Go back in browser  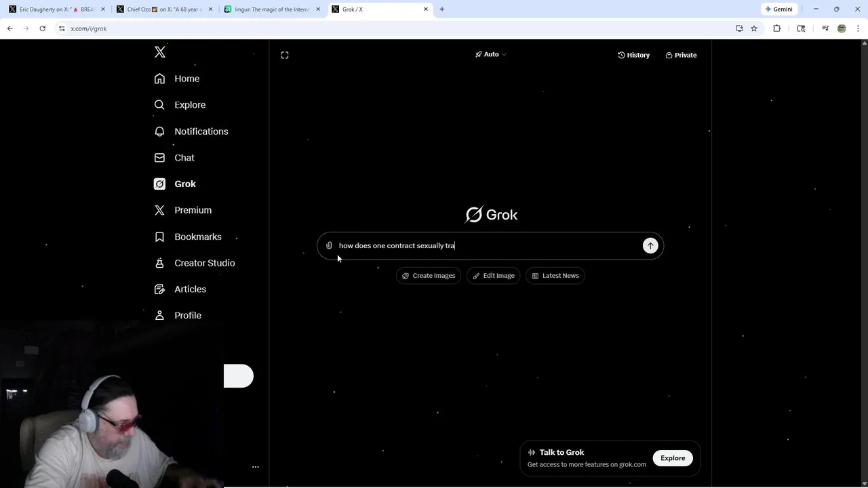click(9, 28)
